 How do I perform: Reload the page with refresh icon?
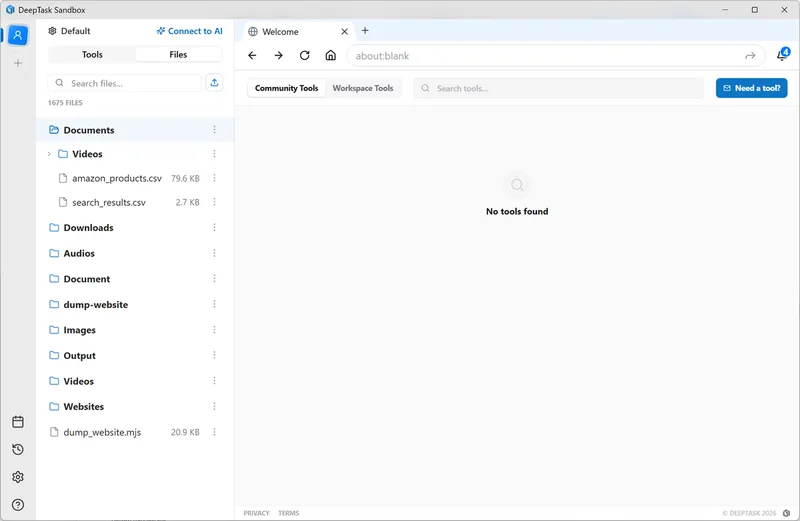[x=305, y=56]
